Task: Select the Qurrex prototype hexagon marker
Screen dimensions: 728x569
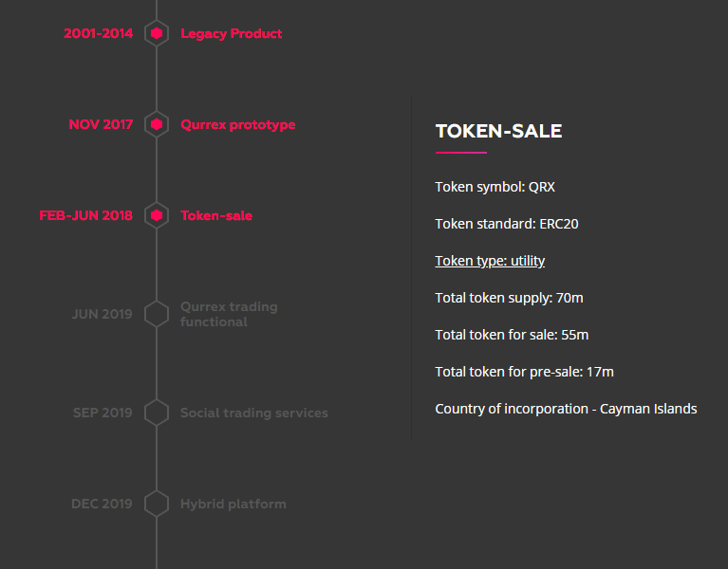Action: (x=157, y=124)
